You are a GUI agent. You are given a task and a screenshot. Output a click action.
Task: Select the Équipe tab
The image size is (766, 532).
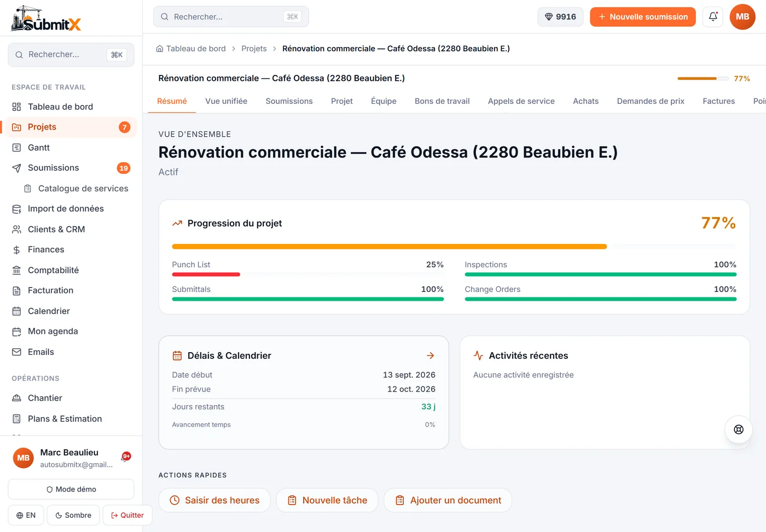pos(384,101)
